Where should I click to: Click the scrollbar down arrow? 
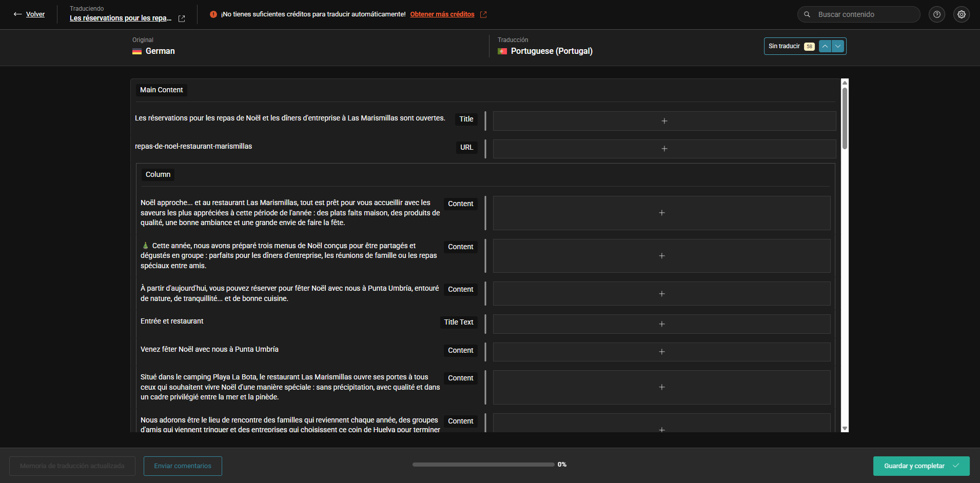click(x=845, y=428)
